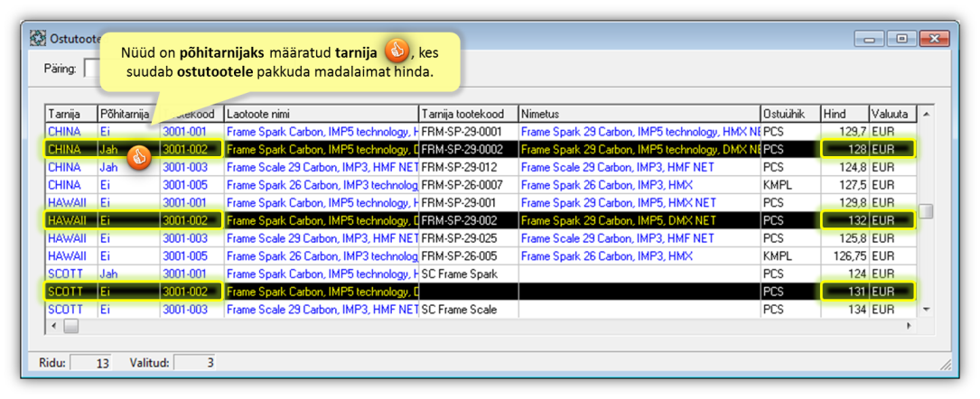Click the price cell 124,8
Screen dimensions: 980x399
coord(845,167)
